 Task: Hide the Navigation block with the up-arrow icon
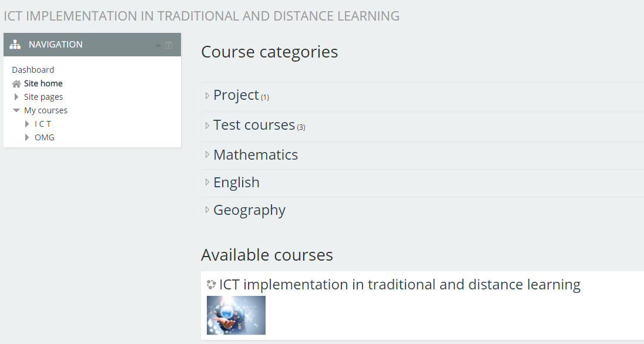click(157, 45)
